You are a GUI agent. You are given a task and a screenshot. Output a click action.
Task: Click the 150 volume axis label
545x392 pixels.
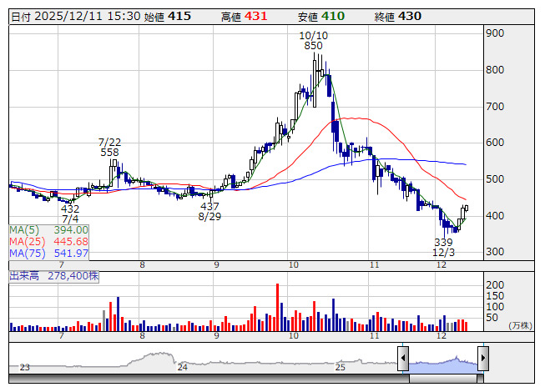point(495,296)
